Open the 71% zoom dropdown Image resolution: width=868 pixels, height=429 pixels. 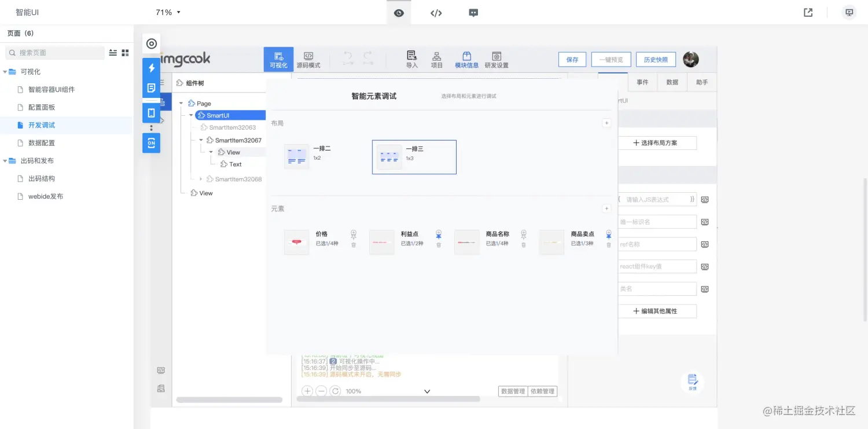pos(168,12)
